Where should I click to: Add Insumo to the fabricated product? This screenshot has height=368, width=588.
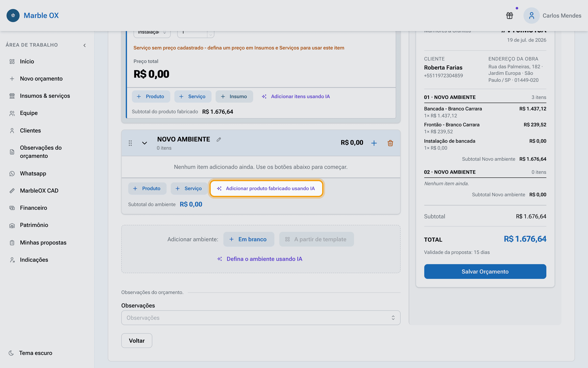(234, 96)
